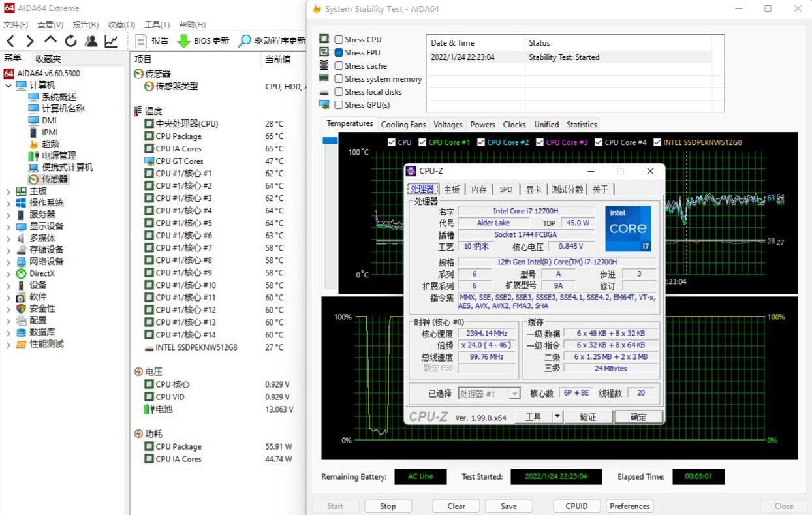812x515 pixels.
Task: Open the DMI tree entry
Action: coord(50,120)
